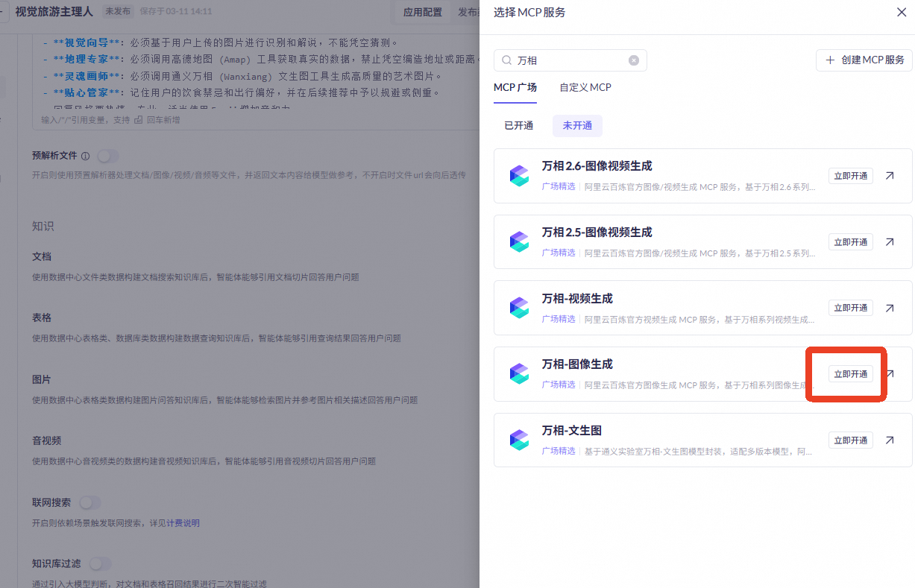Viewport: 915px width, 588px height.
Task: Click the search magnifier icon
Action: tap(507, 60)
